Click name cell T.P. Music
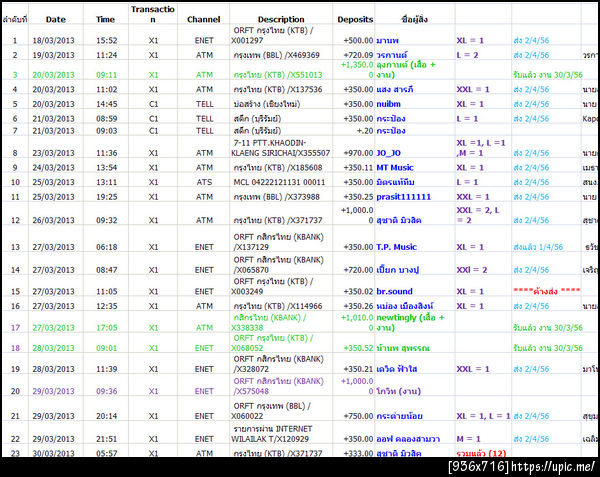Screen dimensions: 600x477 396,247
